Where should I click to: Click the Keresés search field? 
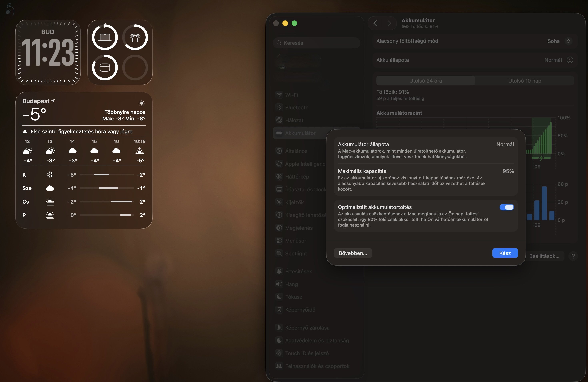[x=316, y=43]
